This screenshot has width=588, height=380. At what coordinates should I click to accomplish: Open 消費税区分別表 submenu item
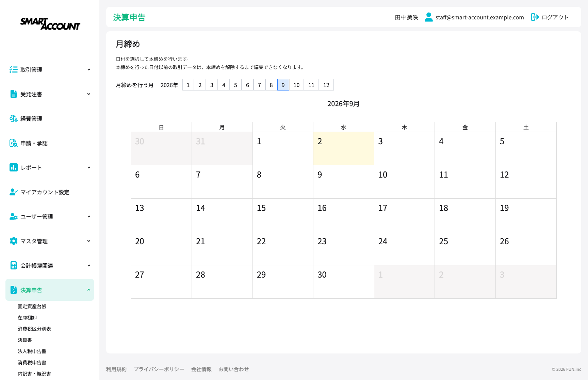[34, 329]
